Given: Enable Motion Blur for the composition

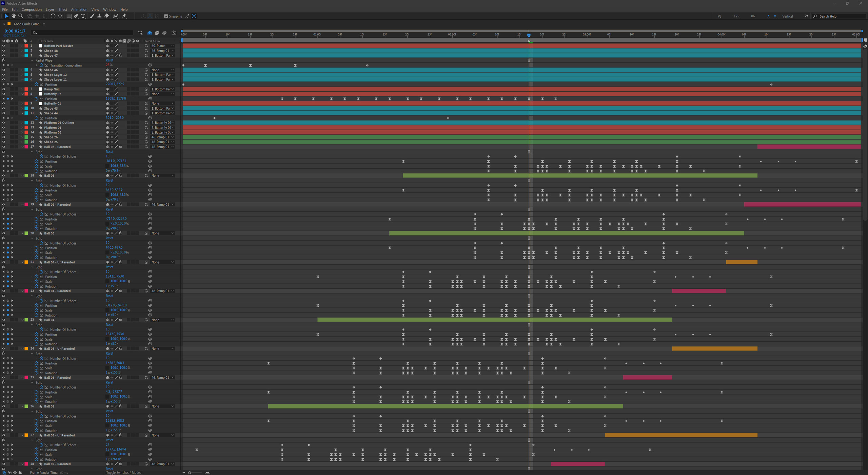Looking at the screenshot, I should (x=164, y=33).
